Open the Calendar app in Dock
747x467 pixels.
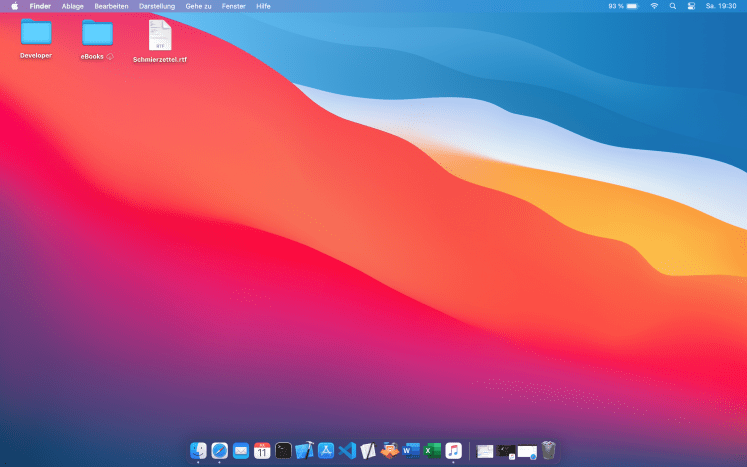pyautogui.click(x=262, y=451)
